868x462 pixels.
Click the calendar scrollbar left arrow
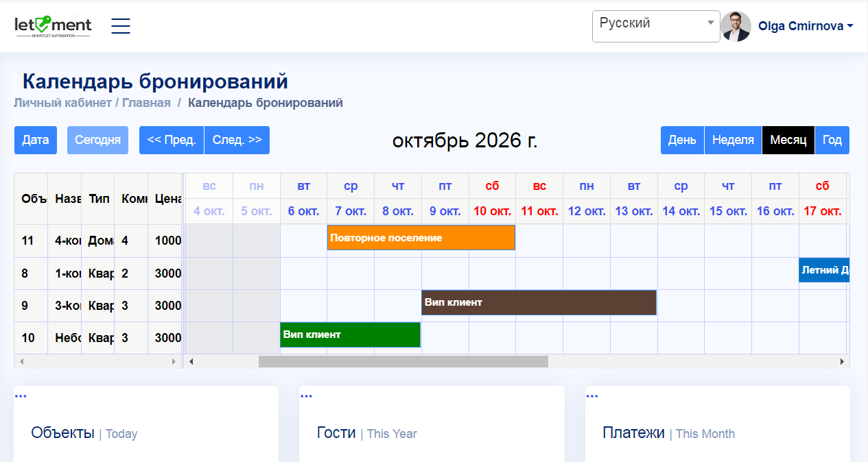tap(191, 361)
